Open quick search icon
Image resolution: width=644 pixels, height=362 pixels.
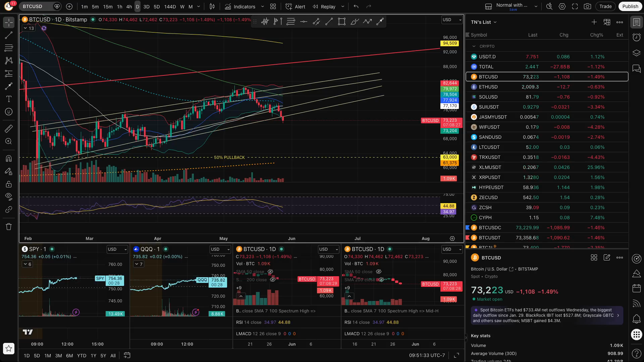click(x=549, y=6)
